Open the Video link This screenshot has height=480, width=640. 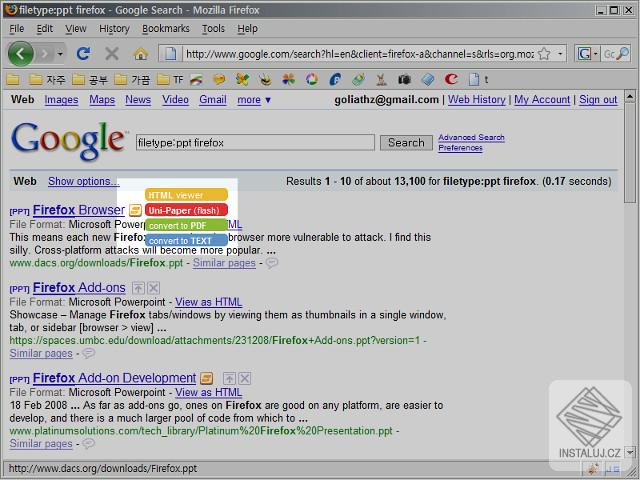[176, 100]
